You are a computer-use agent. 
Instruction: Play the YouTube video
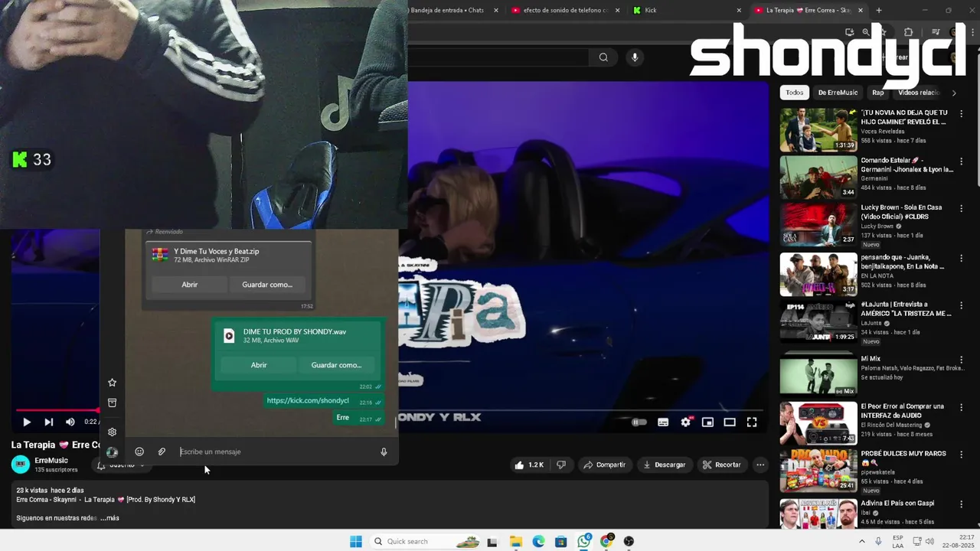coord(27,422)
